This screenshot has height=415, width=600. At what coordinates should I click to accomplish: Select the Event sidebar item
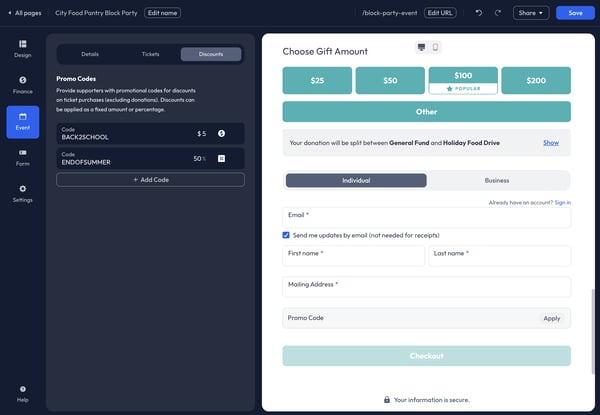(x=23, y=122)
